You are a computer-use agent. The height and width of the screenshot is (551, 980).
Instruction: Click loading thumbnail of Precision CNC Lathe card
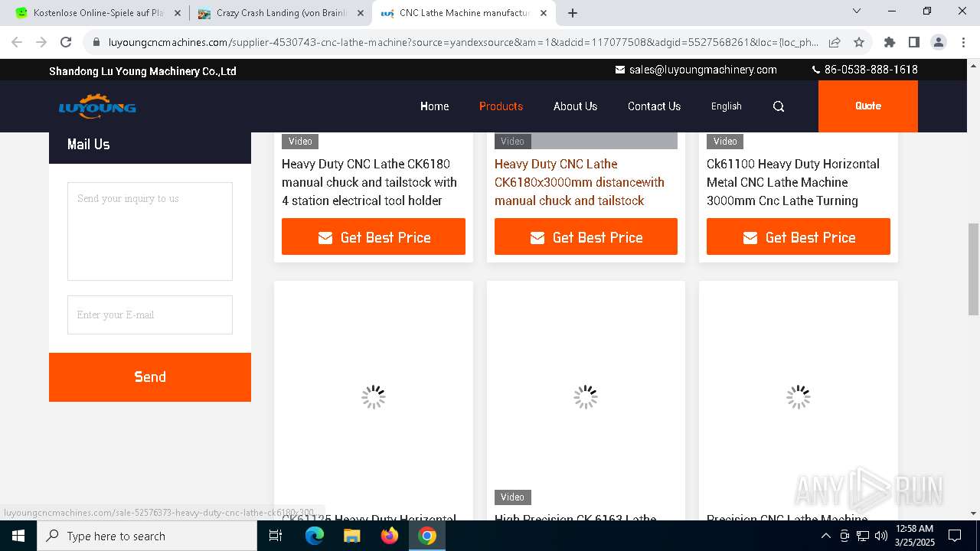[799, 396]
